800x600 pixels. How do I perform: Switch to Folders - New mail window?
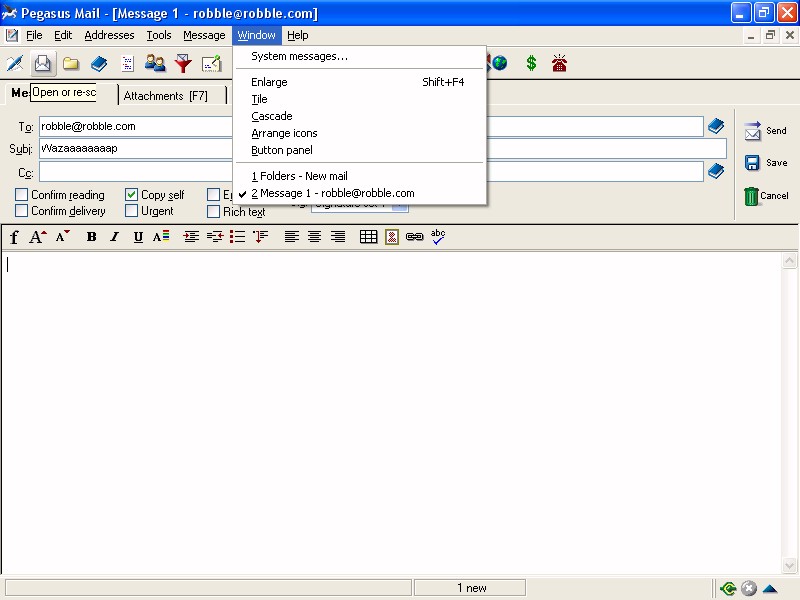(359, 176)
